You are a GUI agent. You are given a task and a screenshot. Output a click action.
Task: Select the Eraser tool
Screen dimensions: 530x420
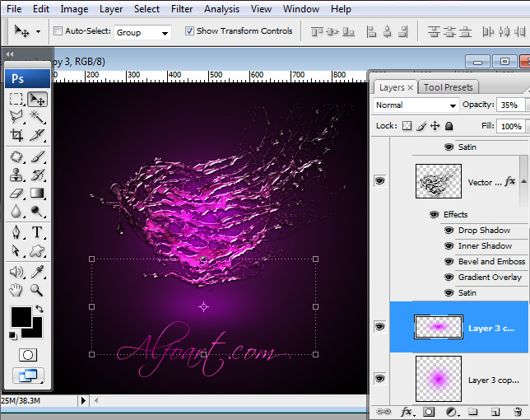tap(16, 194)
